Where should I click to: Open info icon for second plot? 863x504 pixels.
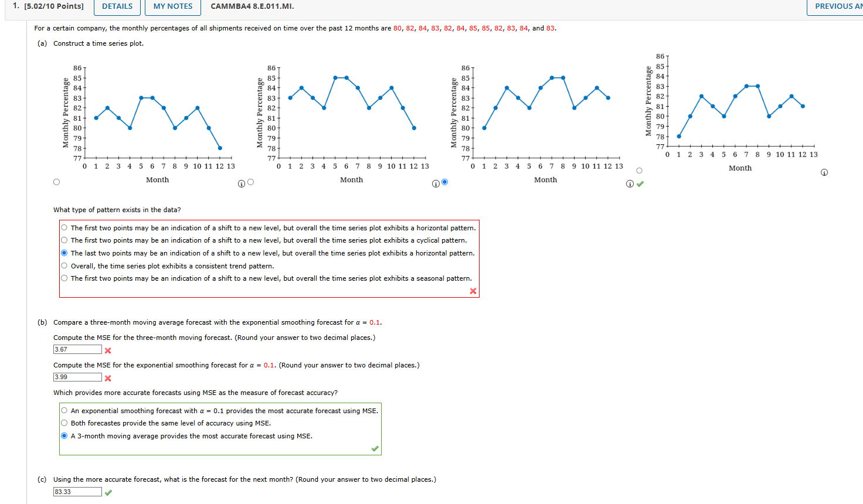point(436,184)
